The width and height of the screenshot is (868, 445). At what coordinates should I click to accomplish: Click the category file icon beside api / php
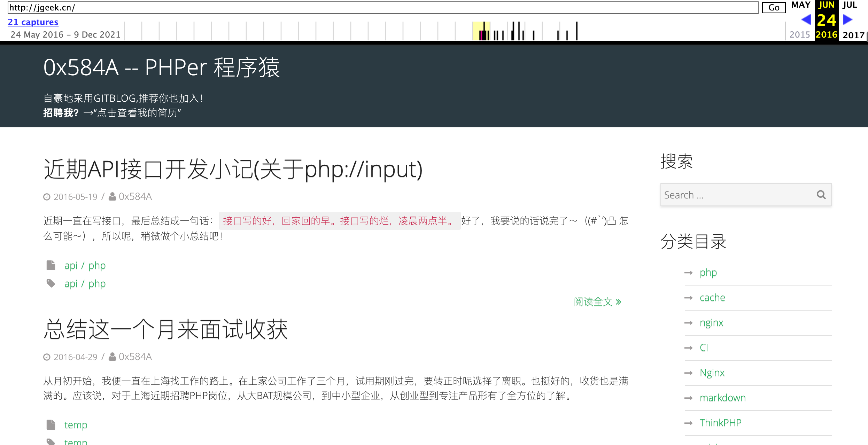click(51, 265)
